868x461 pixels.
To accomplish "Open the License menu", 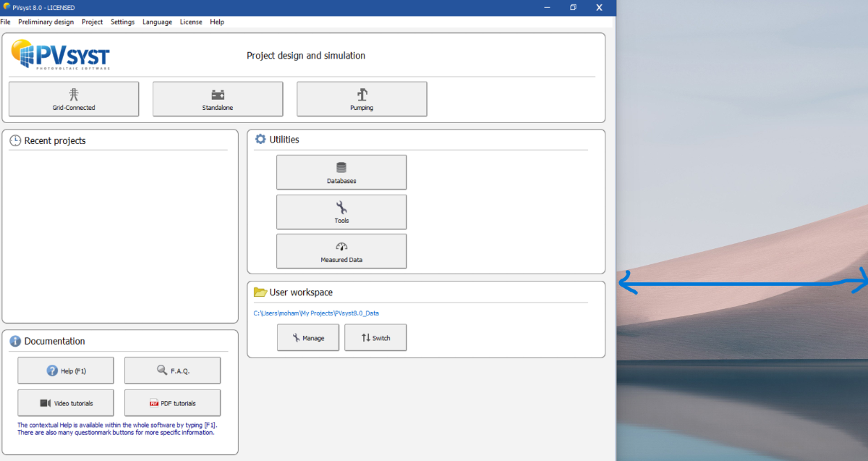I will [191, 22].
